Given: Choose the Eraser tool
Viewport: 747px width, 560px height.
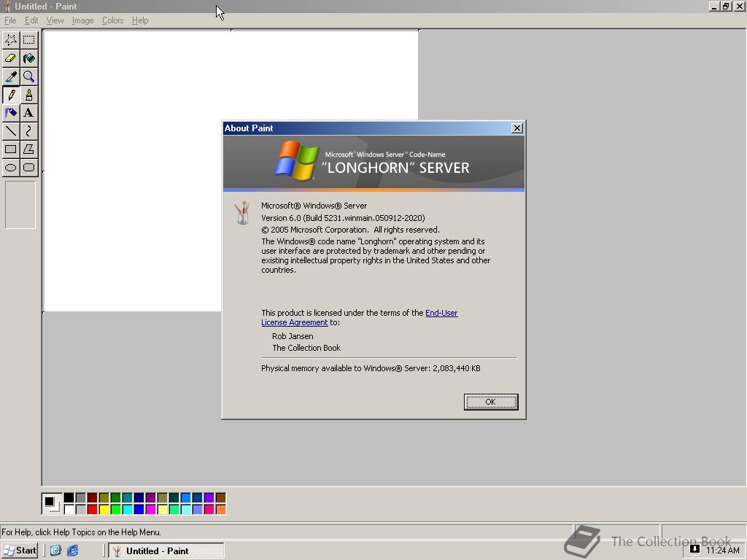Looking at the screenshot, I should tap(11, 58).
